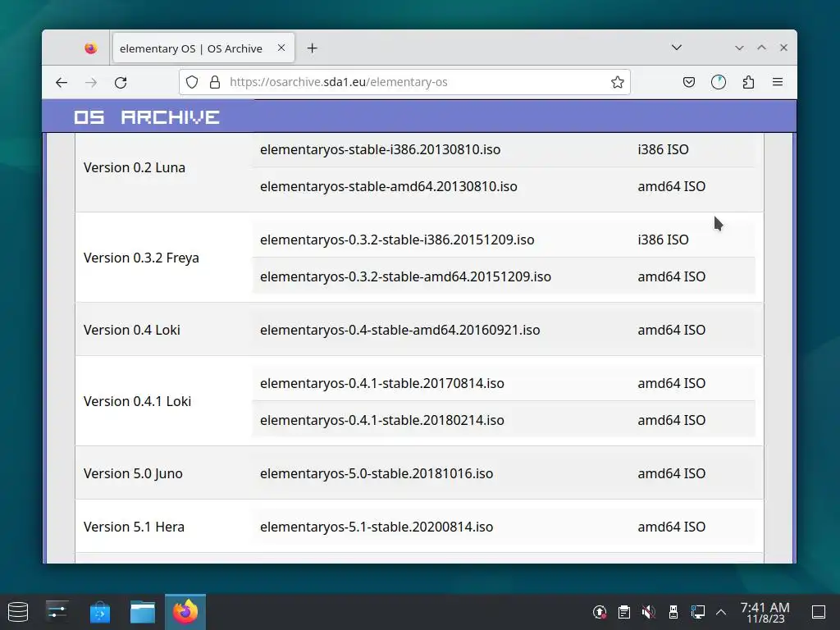Open the Save to Pocket icon
This screenshot has height=630, width=840.
pos(689,82)
